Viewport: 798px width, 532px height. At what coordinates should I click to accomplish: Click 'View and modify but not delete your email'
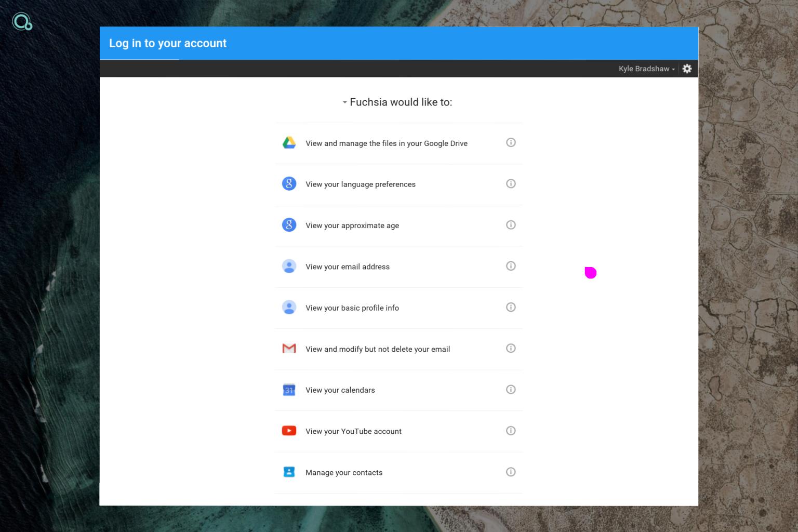(377, 349)
